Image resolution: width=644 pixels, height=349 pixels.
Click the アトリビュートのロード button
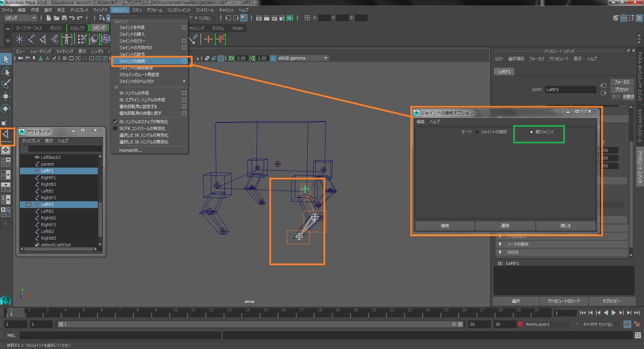coord(564,301)
